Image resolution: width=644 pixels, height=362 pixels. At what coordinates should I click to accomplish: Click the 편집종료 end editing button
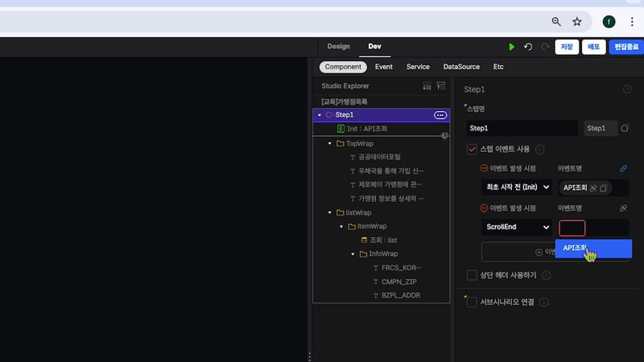point(626,47)
